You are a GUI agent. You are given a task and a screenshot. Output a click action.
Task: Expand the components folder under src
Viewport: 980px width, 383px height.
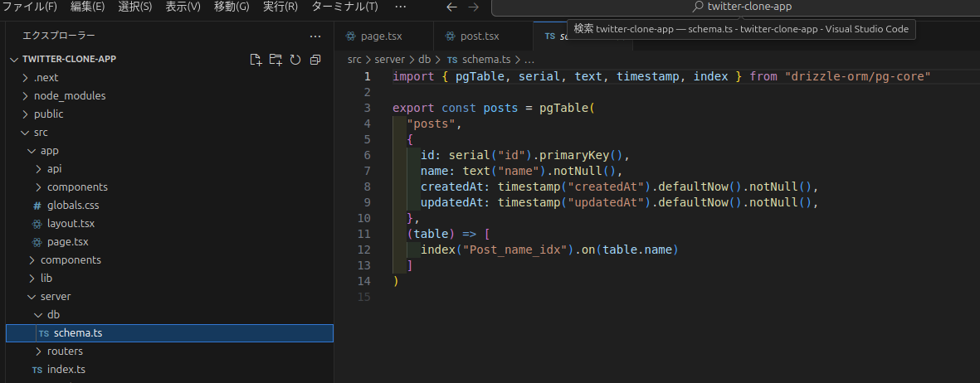click(170, 260)
